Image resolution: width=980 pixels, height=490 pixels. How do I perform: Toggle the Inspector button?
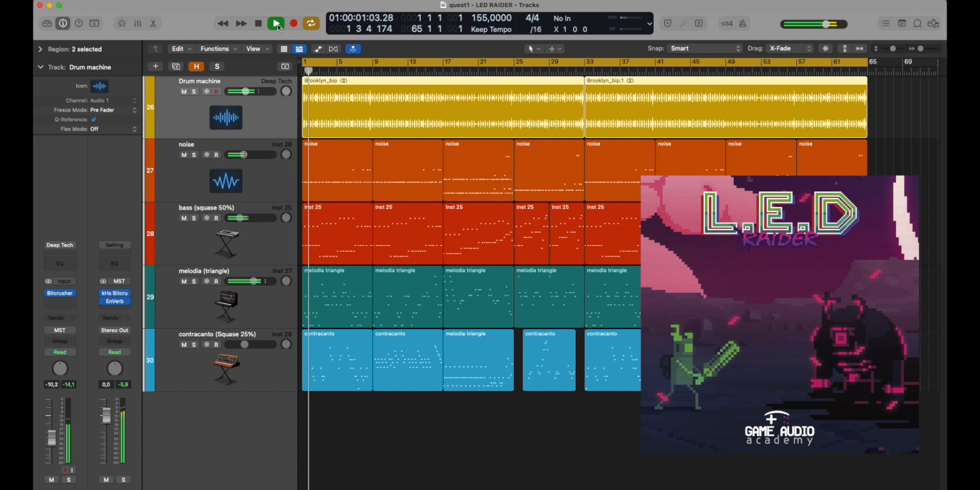pyautogui.click(x=63, y=23)
